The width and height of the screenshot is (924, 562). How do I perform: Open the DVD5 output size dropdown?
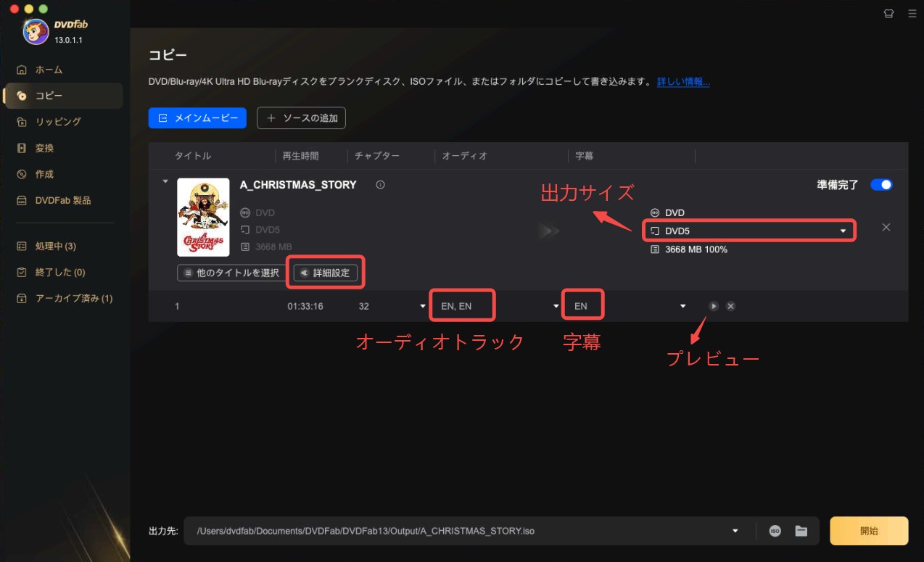click(748, 231)
